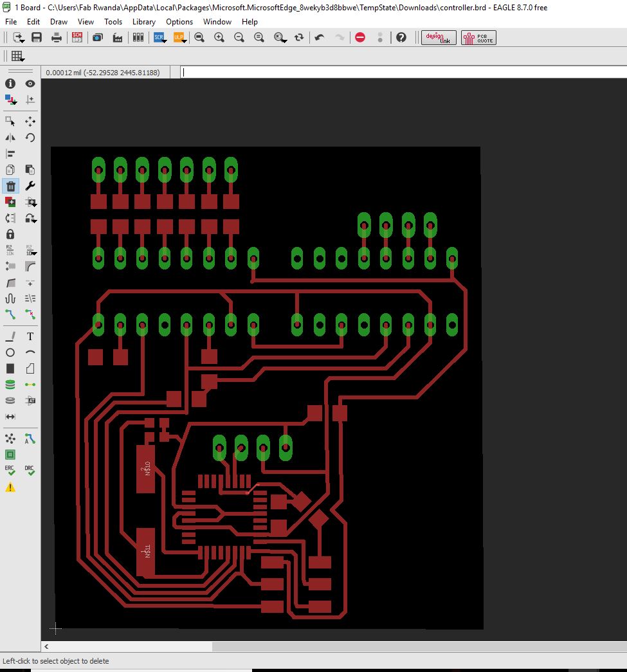
Task: Open the Options menu
Action: 179,21
